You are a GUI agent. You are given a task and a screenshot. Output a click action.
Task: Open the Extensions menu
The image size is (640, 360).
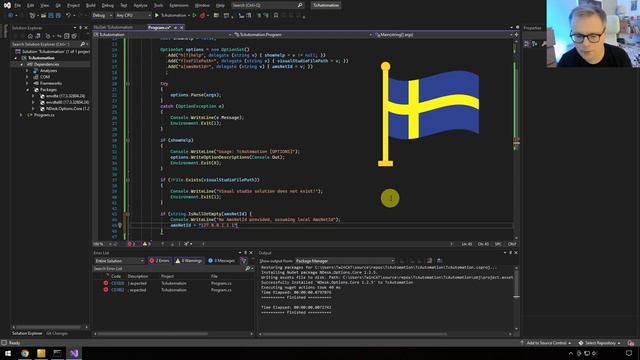coord(179,5)
